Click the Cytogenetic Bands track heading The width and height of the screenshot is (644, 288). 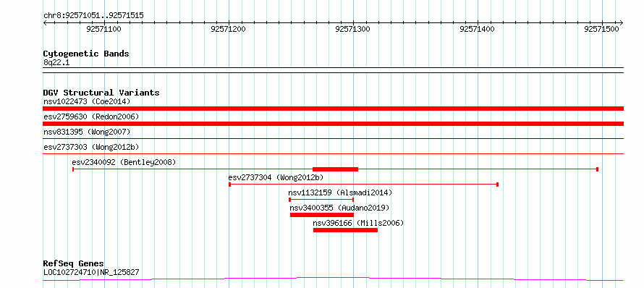[x=86, y=54]
